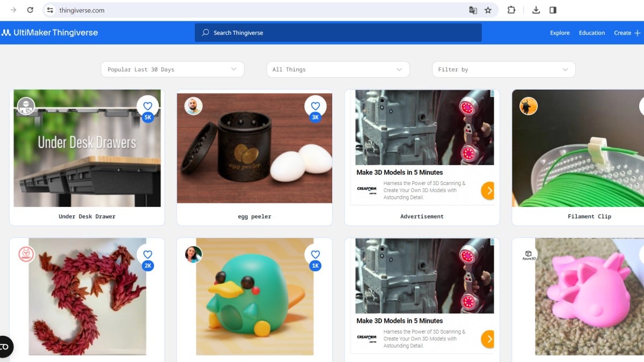Open the Education menu item
The height and width of the screenshot is (362, 644).
pyautogui.click(x=591, y=33)
